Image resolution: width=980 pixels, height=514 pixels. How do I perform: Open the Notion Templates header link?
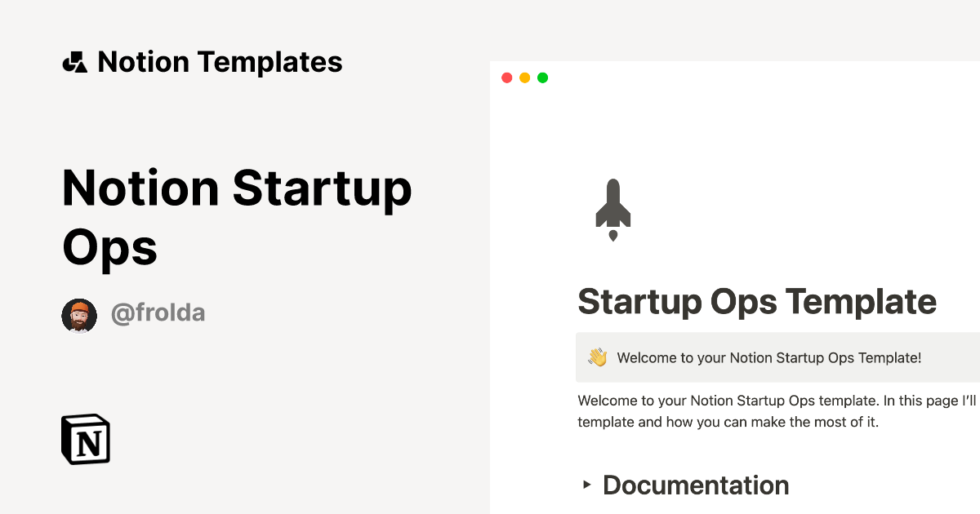[x=220, y=62]
